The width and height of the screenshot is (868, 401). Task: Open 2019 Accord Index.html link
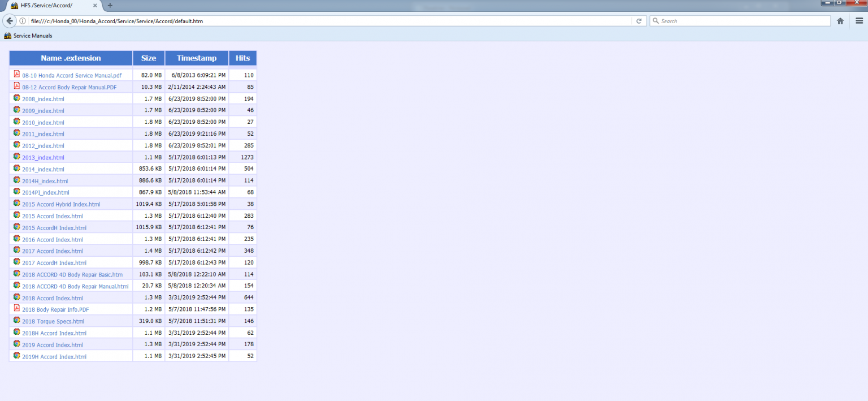coord(52,345)
